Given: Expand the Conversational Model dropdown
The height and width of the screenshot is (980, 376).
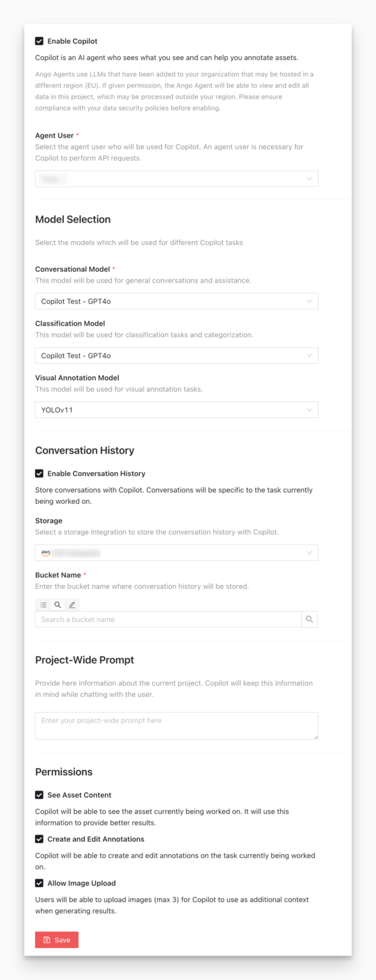Looking at the screenshot, I should coord(176,301).
